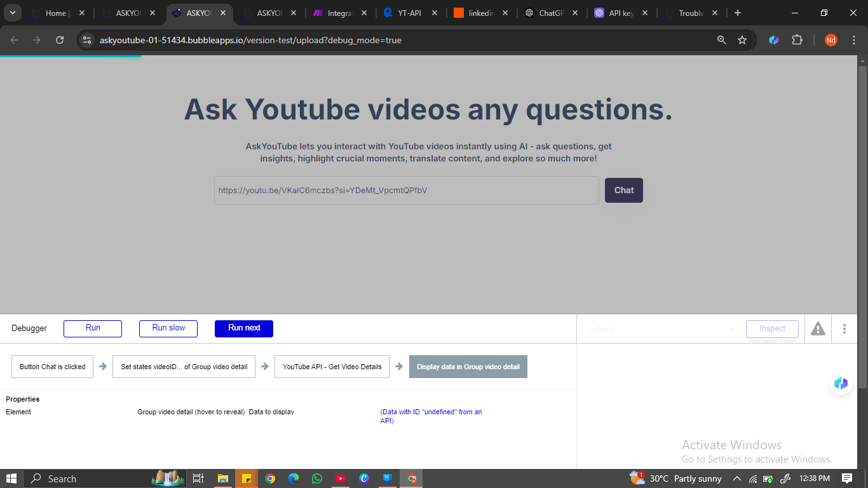Show hidden system tray icons
868x488 pixels.
(x=736, y=478)
